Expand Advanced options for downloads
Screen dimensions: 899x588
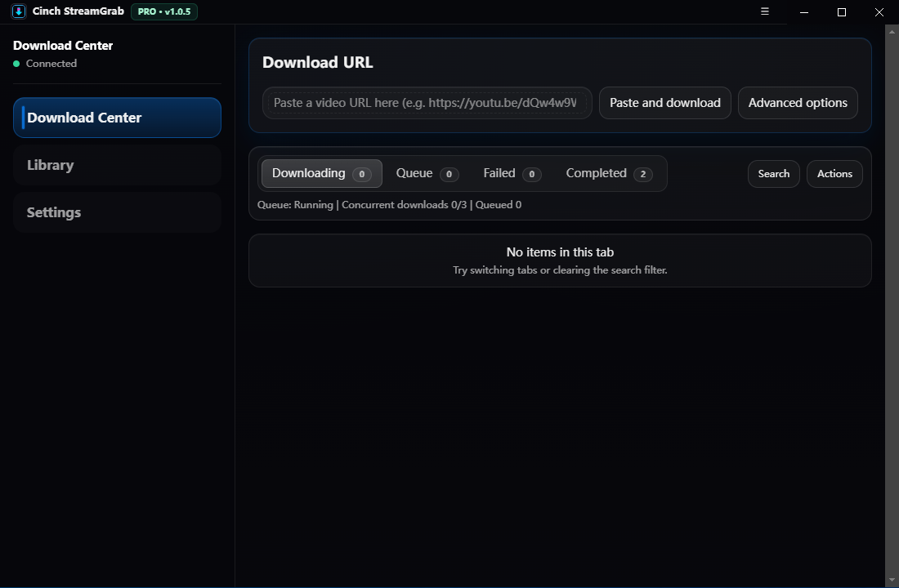pyautogui.click(x=798, y=103)
